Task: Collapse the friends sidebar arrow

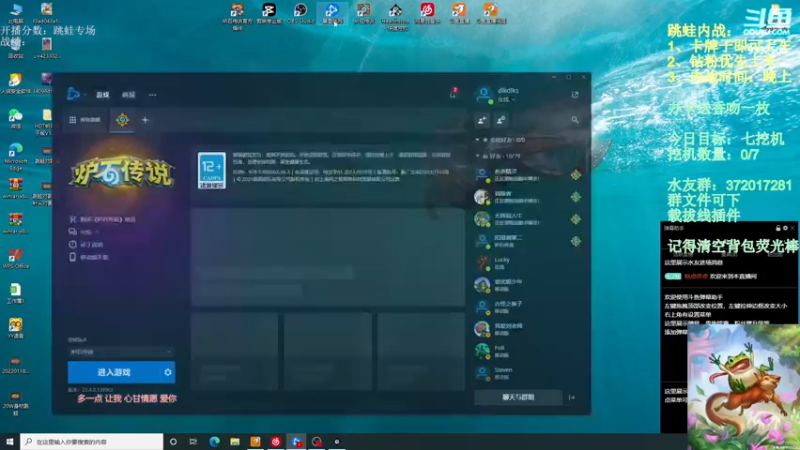Action: (572, 397)
